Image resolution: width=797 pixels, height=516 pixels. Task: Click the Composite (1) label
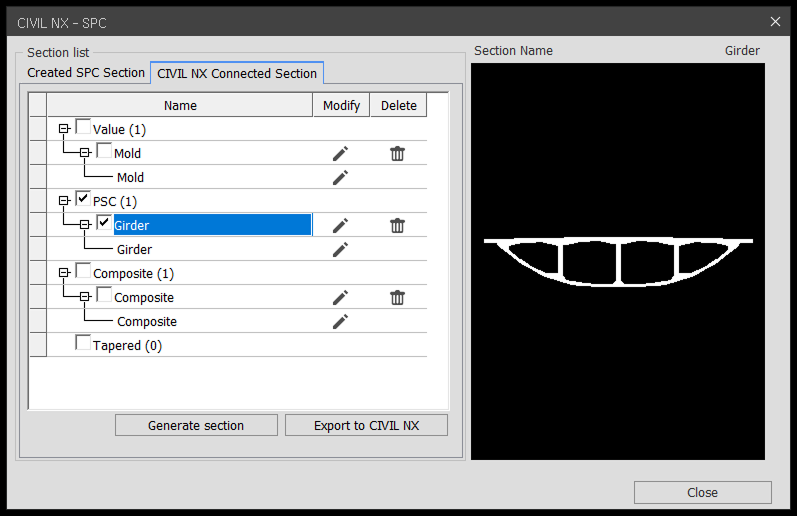(x=134, y=274)
